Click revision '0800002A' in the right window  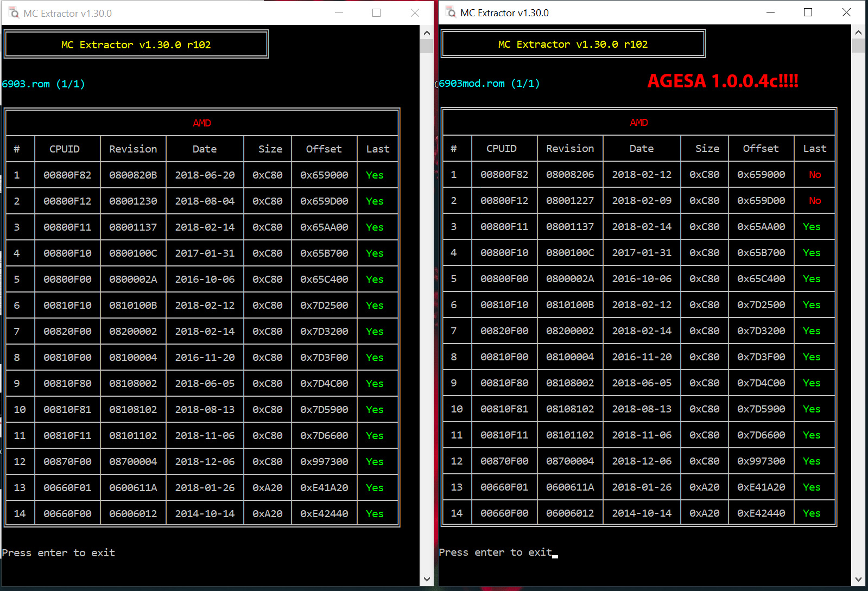(570, 279)
